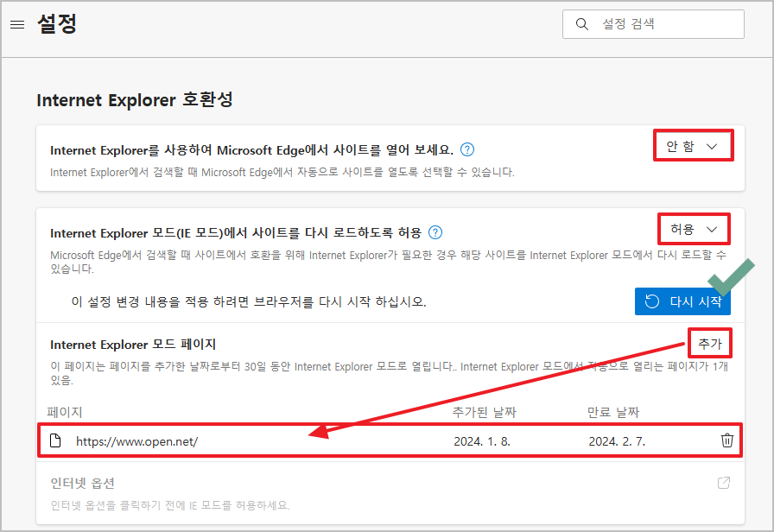Click the Internet Explorer 호환성 heading

[135, 99]
